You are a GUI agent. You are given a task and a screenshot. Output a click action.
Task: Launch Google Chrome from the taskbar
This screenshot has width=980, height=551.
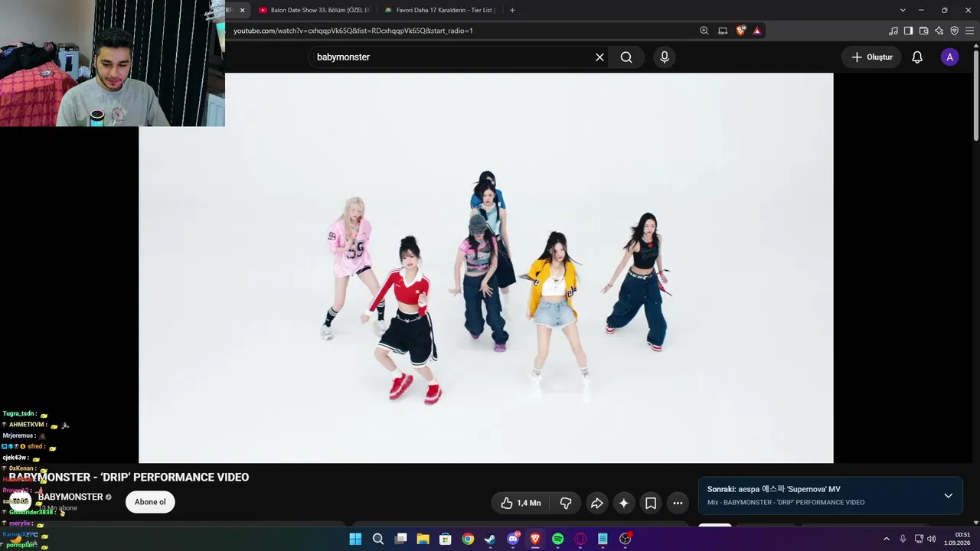coord(468,539)
